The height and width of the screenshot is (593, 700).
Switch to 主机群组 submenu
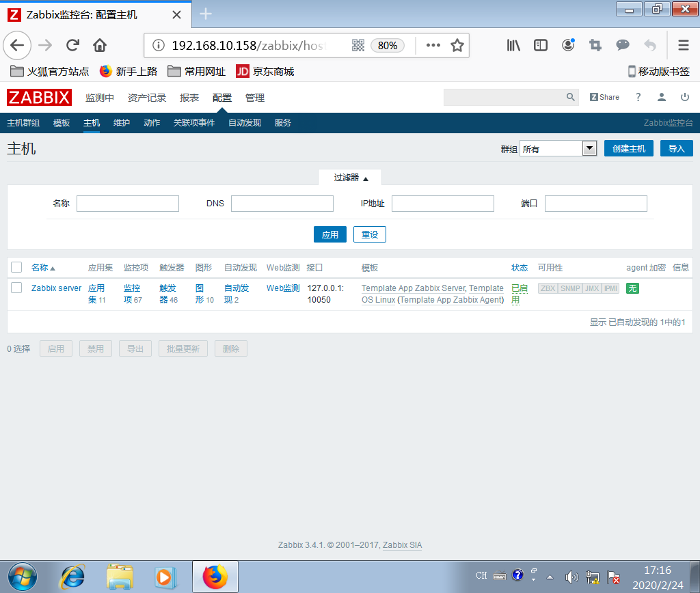(23, 123)
